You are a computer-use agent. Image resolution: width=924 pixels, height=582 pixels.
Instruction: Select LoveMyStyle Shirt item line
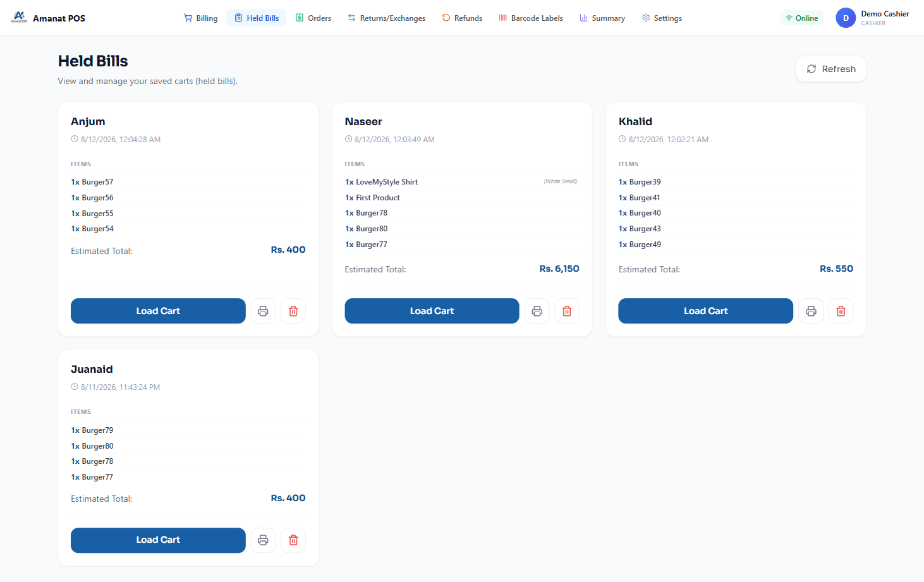click(x=461, y=182)
